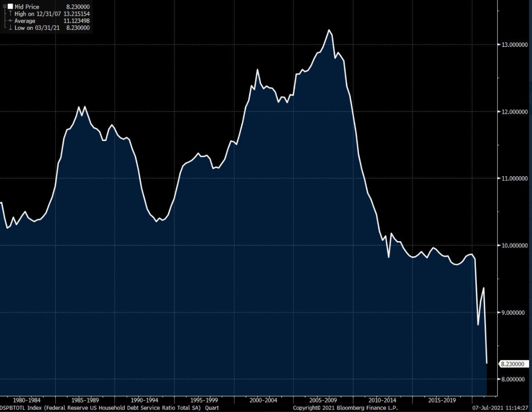
Task: Click the 10.000000 y-axis label
Action: [515, 246]
